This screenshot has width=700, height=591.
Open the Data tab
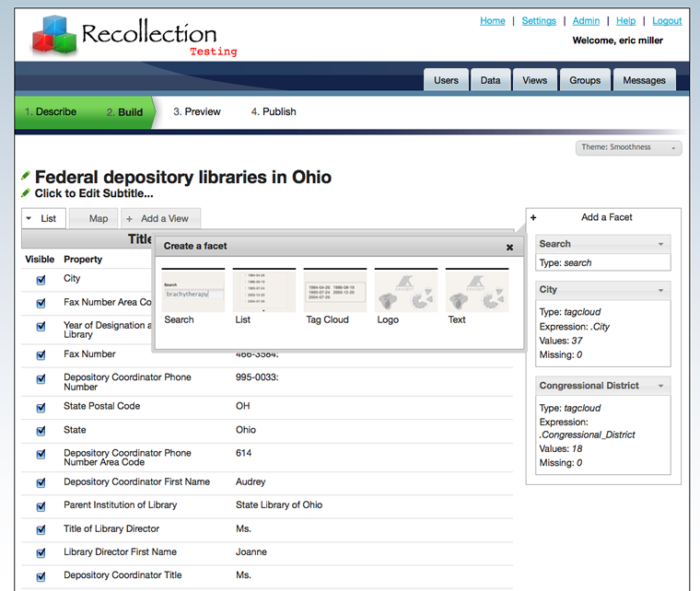[x=490, y=80]
